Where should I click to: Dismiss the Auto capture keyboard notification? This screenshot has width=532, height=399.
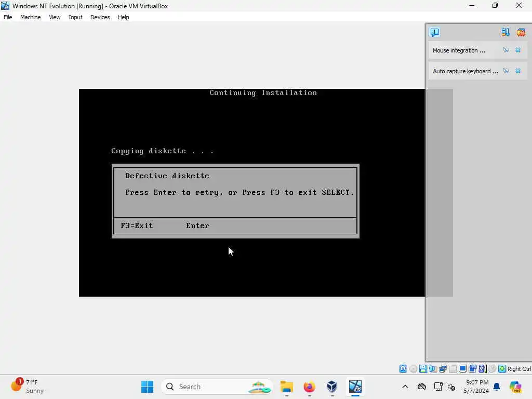pos(518,71)
